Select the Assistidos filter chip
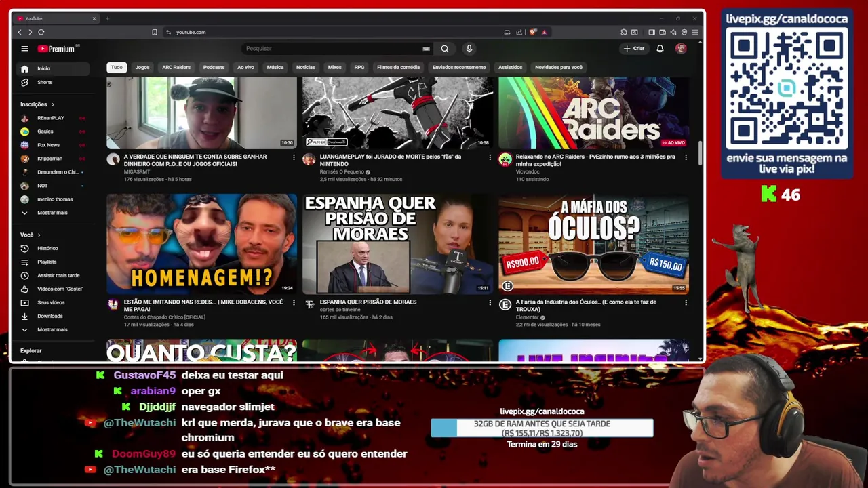The width and height of the screenshot is (868, 488). 511,67
